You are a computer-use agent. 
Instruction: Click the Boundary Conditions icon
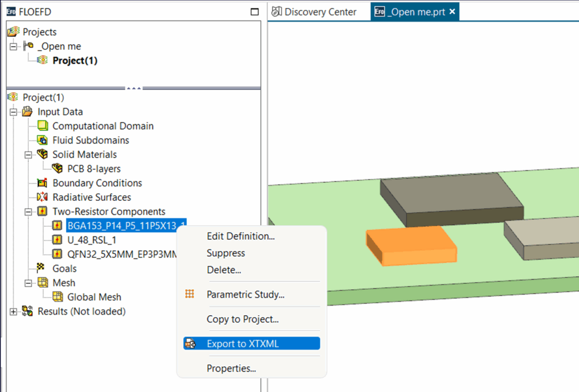point(42,183)
